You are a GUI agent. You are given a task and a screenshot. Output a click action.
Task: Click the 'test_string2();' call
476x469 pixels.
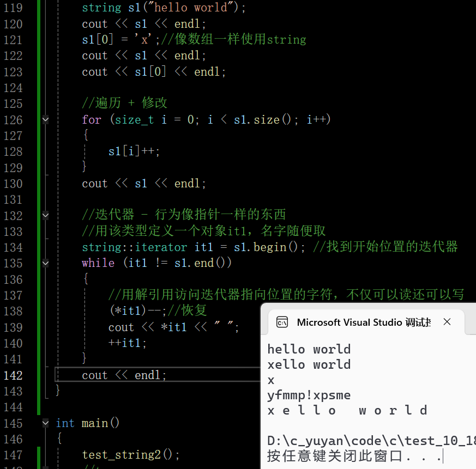131,455
